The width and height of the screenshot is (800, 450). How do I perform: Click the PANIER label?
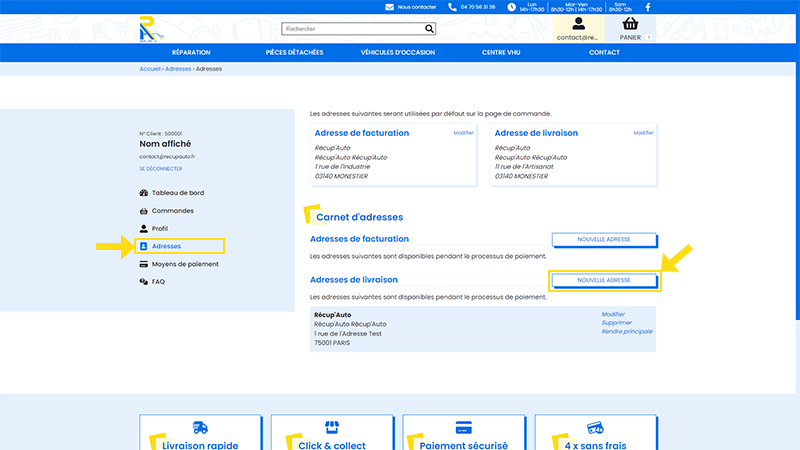[x=630, y=37]
